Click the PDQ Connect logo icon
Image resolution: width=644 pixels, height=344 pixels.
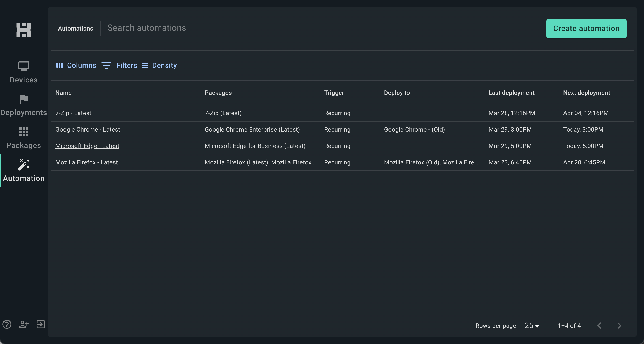tap(24, 30)
